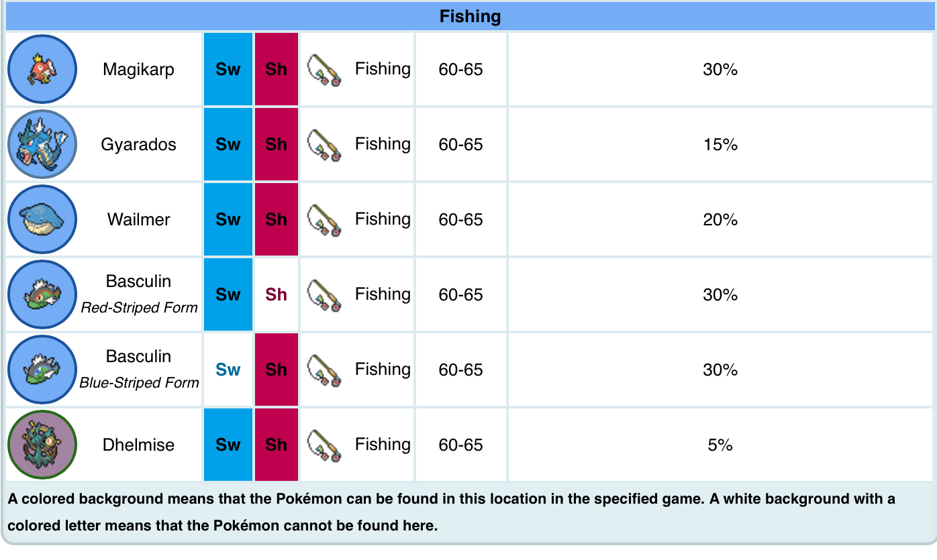
Task: Open the Gyarados name link
Action: [138, 144]
